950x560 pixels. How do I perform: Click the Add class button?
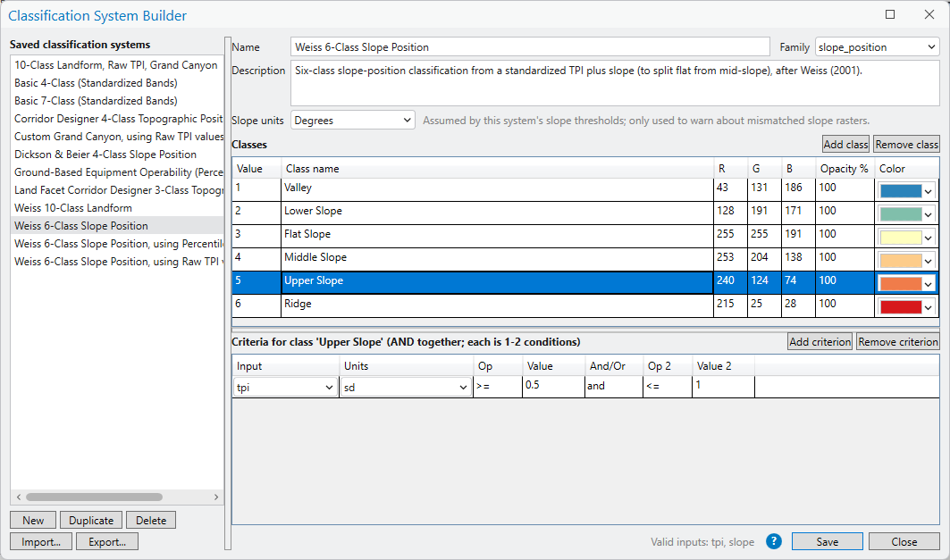845,144
